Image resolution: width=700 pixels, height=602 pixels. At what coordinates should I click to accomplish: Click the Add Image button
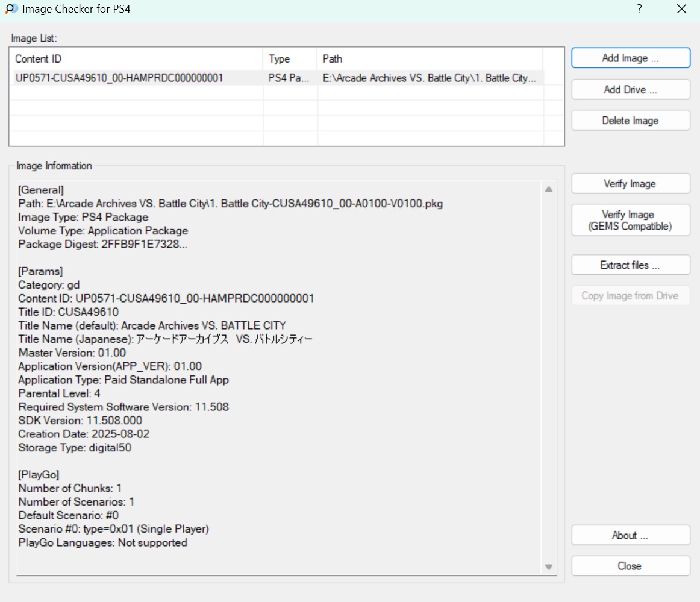(630, 58)
